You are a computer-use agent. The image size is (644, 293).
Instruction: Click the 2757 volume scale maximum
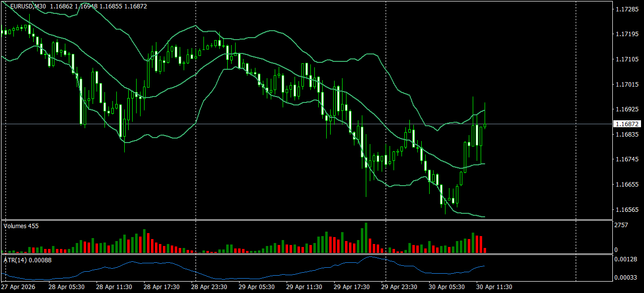point(621,225)
